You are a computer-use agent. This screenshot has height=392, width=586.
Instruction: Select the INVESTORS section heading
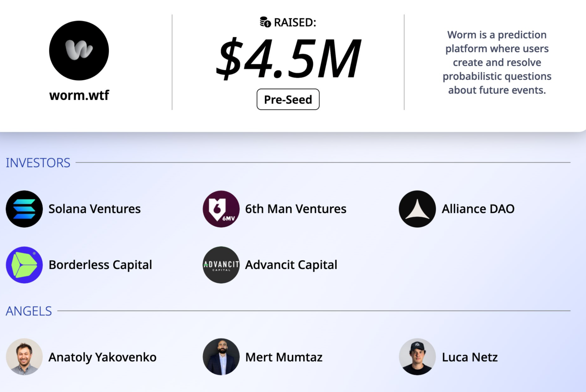tap(38, 163)
